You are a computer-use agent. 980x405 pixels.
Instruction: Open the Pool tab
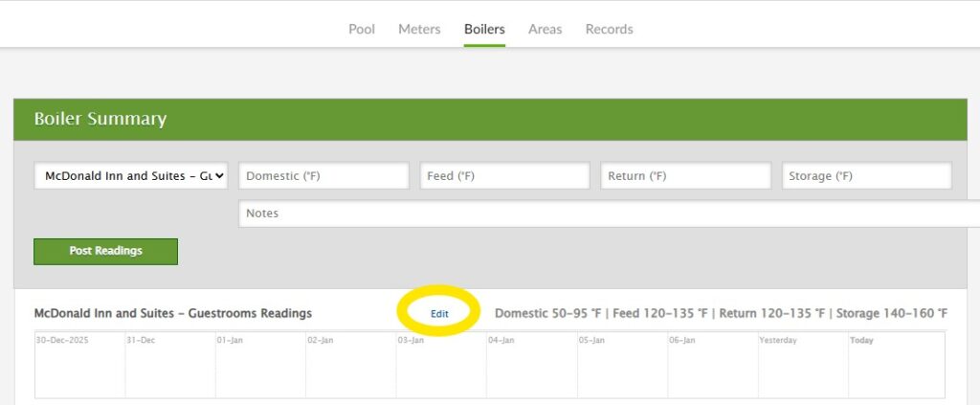[x=362, y=29]
